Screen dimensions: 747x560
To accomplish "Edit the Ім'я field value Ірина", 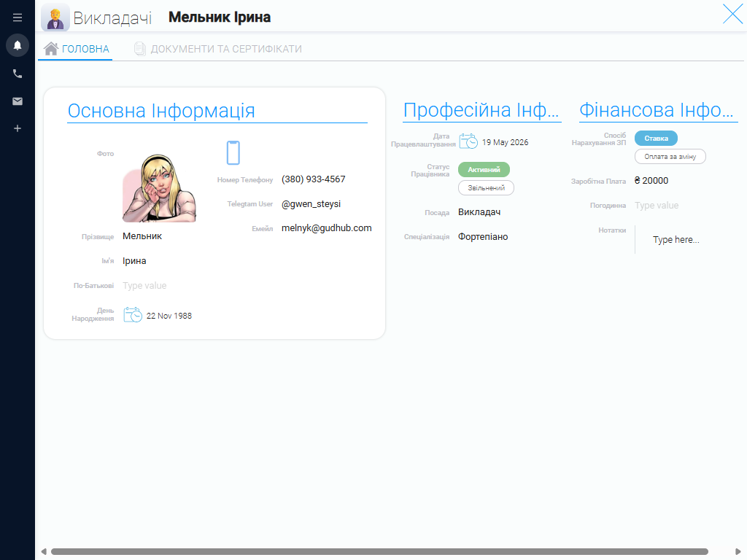I will pyautogui.click(x=134, y=261).
